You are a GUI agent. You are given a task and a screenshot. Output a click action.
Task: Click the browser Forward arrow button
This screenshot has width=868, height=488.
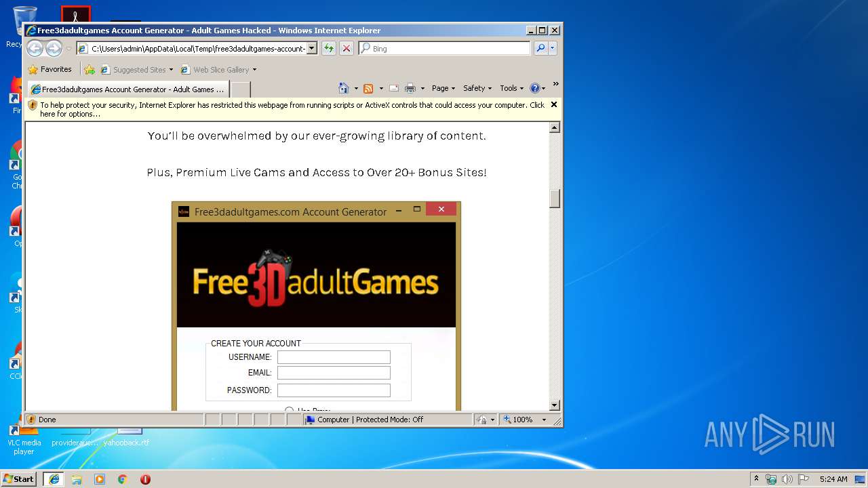[54, 48]
